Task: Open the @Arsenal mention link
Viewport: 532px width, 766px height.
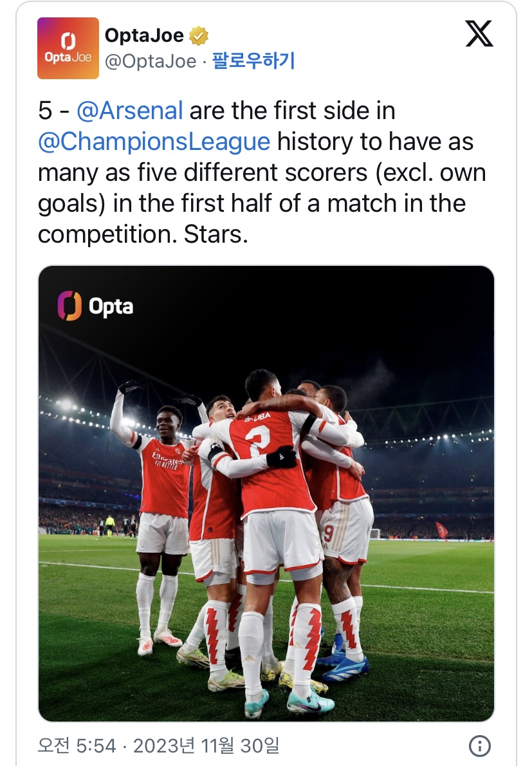Action: [130, 111]
